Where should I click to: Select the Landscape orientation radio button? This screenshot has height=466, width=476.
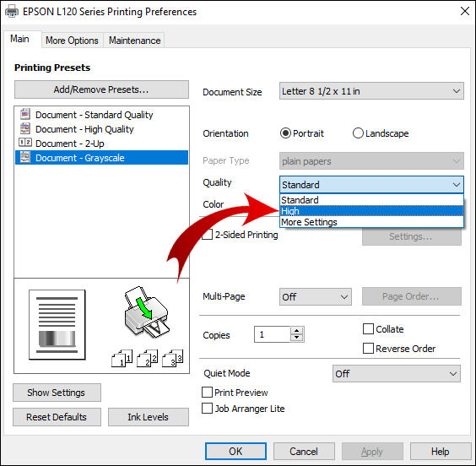point(358,133)
